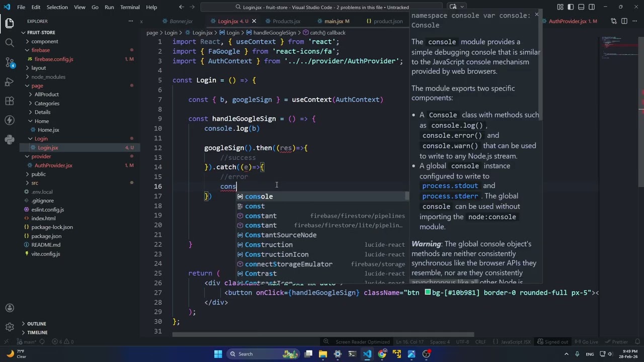Open the Copilot dropdown arrow in title bar
Viewport: 644px width, 362px height.
tap(461, 7)
